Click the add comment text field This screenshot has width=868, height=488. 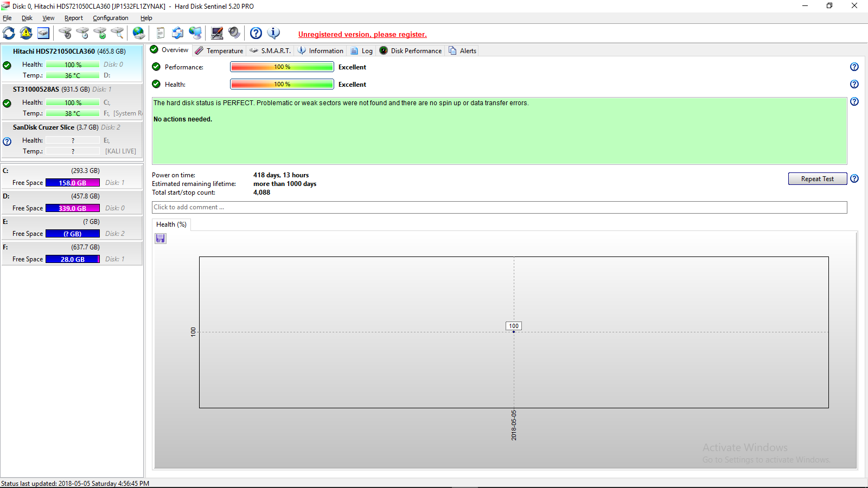[499, 207]
